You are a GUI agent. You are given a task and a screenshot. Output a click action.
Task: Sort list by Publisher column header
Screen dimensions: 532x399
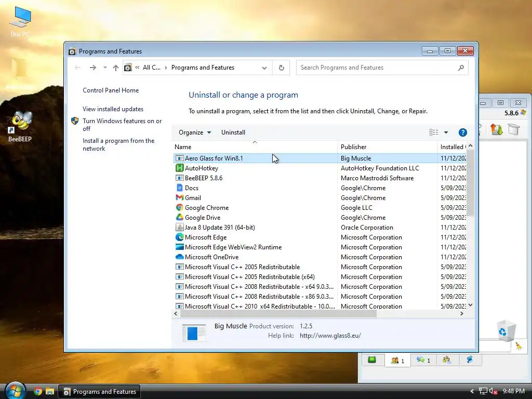pos(387,147)
